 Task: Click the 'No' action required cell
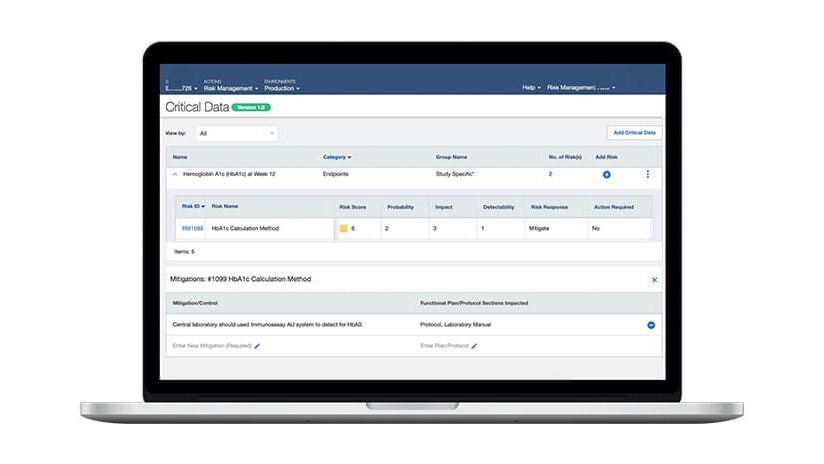point(595,229)
